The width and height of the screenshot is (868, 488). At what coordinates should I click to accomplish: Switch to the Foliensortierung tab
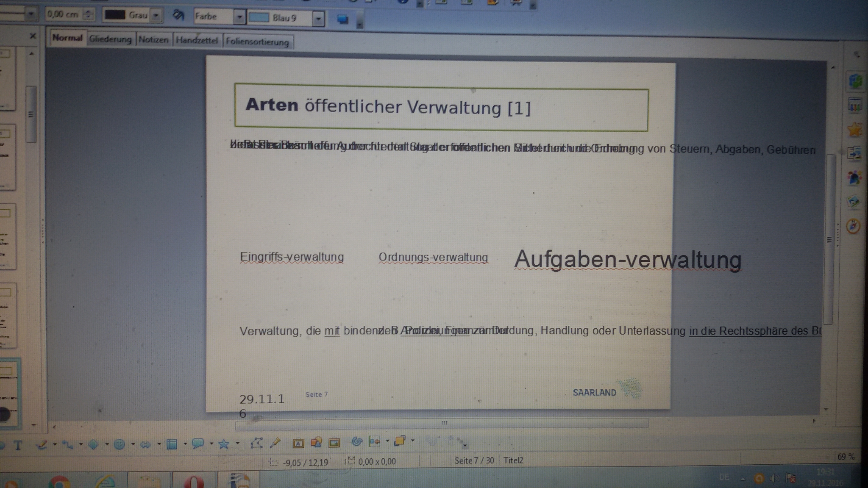[x=257, y=42]
